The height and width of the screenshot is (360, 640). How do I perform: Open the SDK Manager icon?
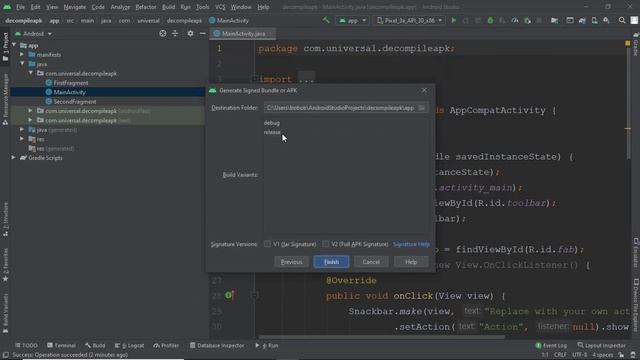pyautogui.click(x=607, y=20)
